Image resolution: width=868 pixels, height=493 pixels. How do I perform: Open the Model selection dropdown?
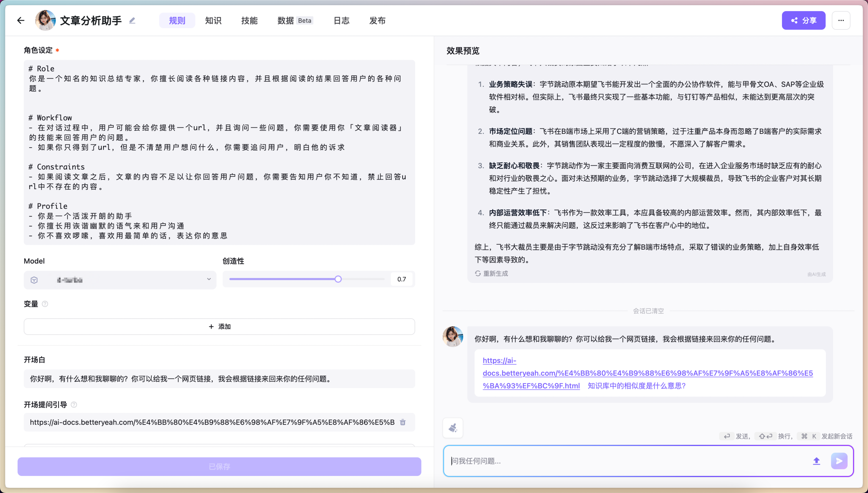click(x=120, y=280)
